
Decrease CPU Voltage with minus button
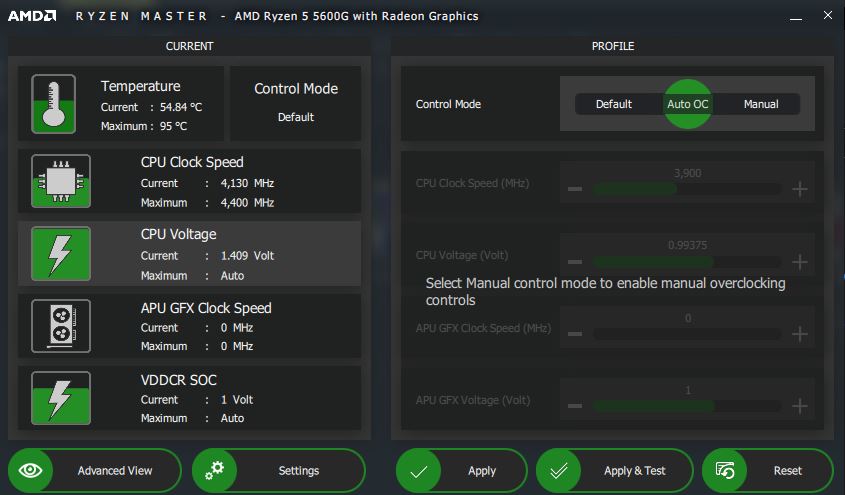coord(574,262)
